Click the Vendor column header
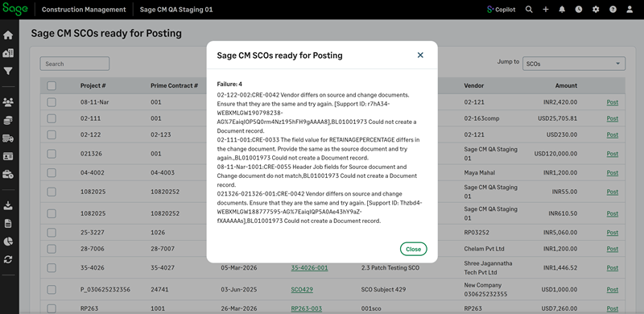644x314 pixels. (474, 86)
